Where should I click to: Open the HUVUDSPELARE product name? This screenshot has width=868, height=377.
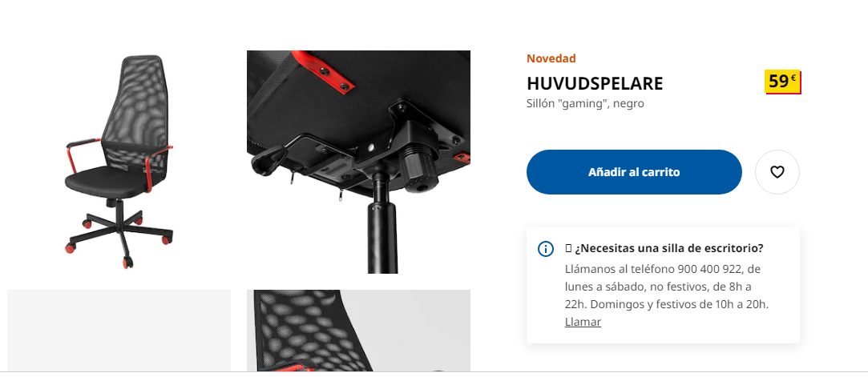tap(595, 83)
